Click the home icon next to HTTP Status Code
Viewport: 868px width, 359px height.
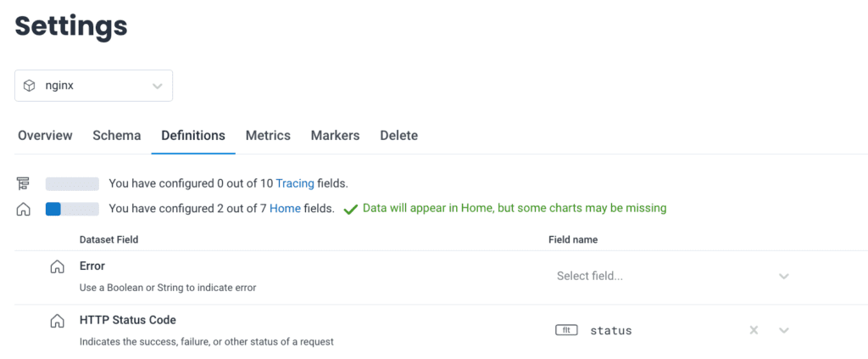click(x=58, y=322)
